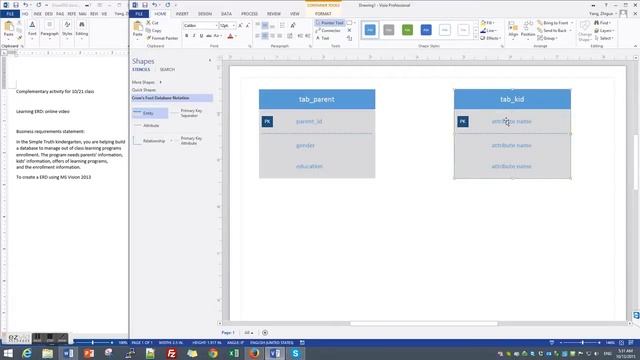This screenshot has height=360, width=640.
Task: Select the Pointer Tool in Tools group
Action: click(330, 23)
